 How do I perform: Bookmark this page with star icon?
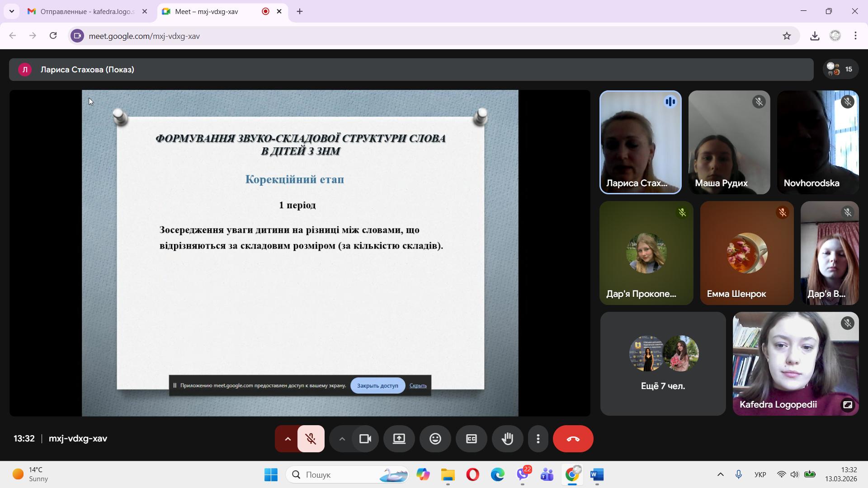point(787,36)
